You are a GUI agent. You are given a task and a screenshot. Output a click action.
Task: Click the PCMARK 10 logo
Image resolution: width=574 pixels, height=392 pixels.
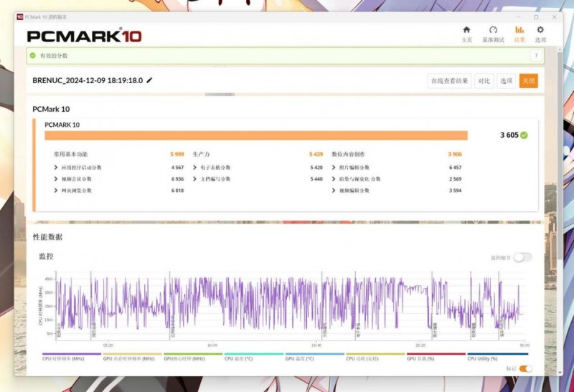[x=84, y=36]
